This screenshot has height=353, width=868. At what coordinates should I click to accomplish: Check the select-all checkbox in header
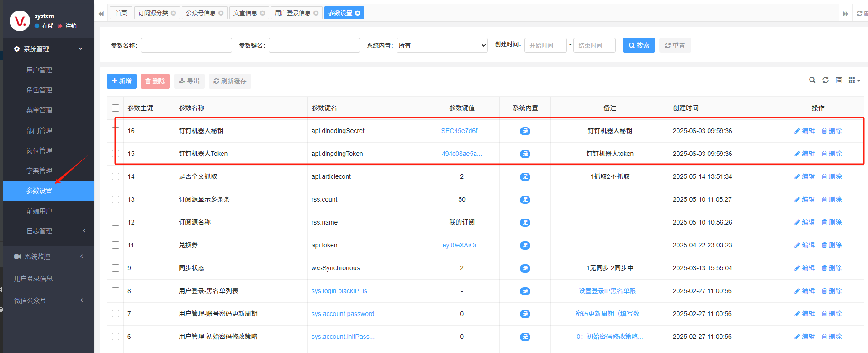(x=116, y=108)
